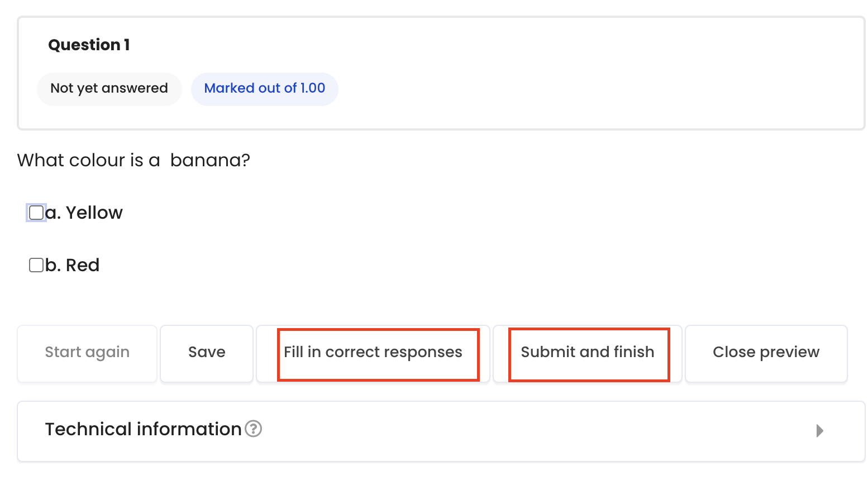Save the current quiz response
Screen dimensions: 868x481
pos(207,353)
